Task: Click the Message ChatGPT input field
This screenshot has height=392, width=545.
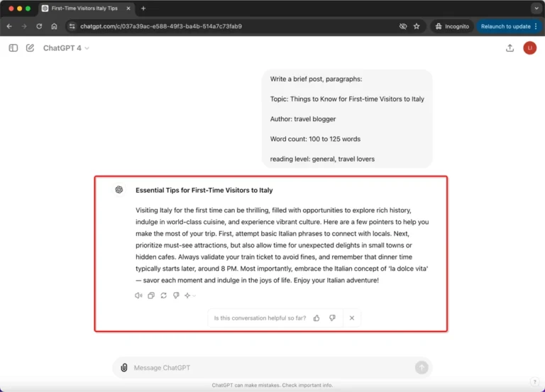Action: [x=272, y=367]
